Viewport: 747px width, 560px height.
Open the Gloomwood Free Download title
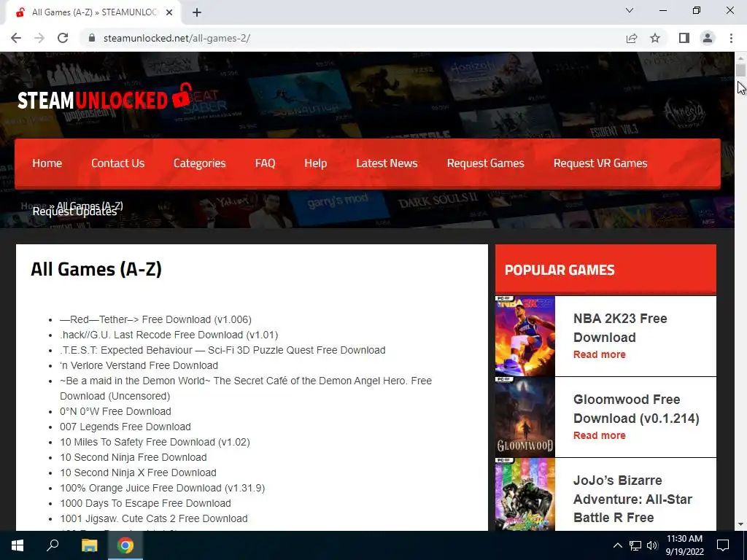click(x=636, y=408)
